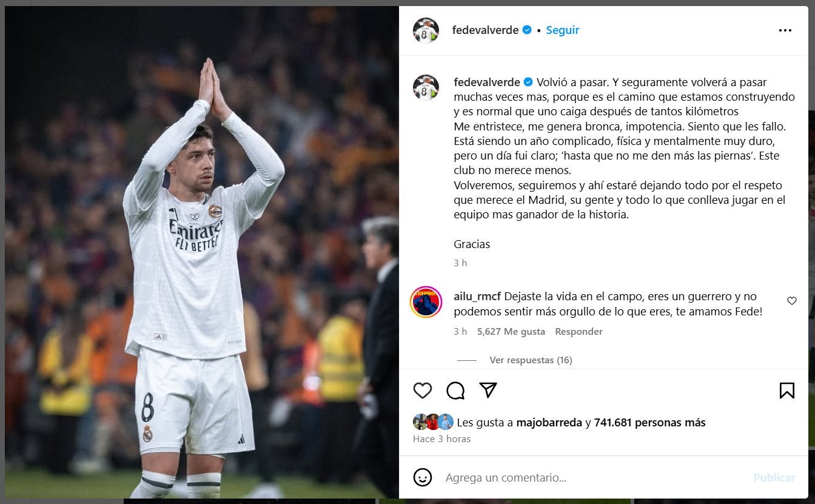Screen dimensions: 815x504
Task: Open majobarreda's profile from likes line
Action: (x=549, y=423)
